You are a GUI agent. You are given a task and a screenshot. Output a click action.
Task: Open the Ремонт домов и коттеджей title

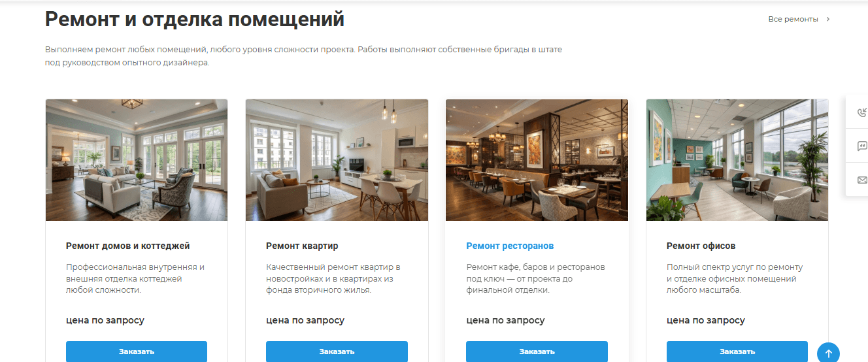(x=128, y=246)
